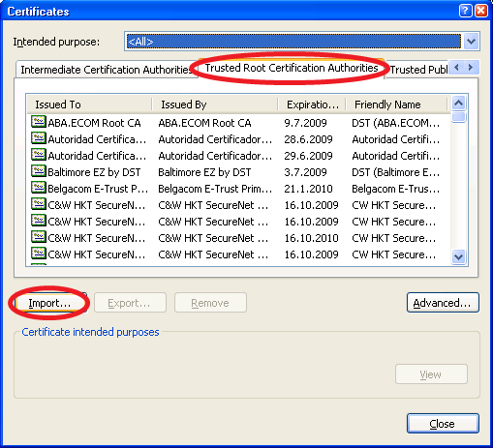The height and width of the screenshot is (448, 493).
Task: Click the Help question mark in the title bar
Action: click(465, 11)
